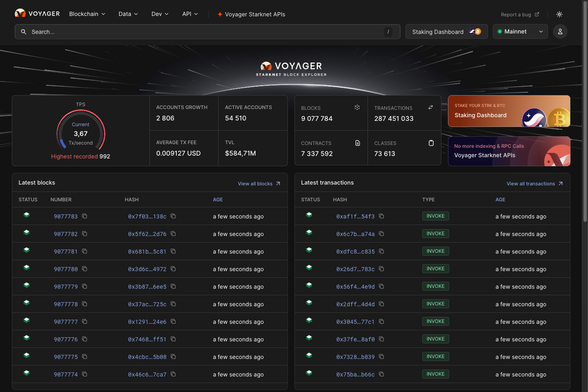Copy transaction hash 0x37fe…8af0
Screen dimensions: 588x392
coord(381,339)
